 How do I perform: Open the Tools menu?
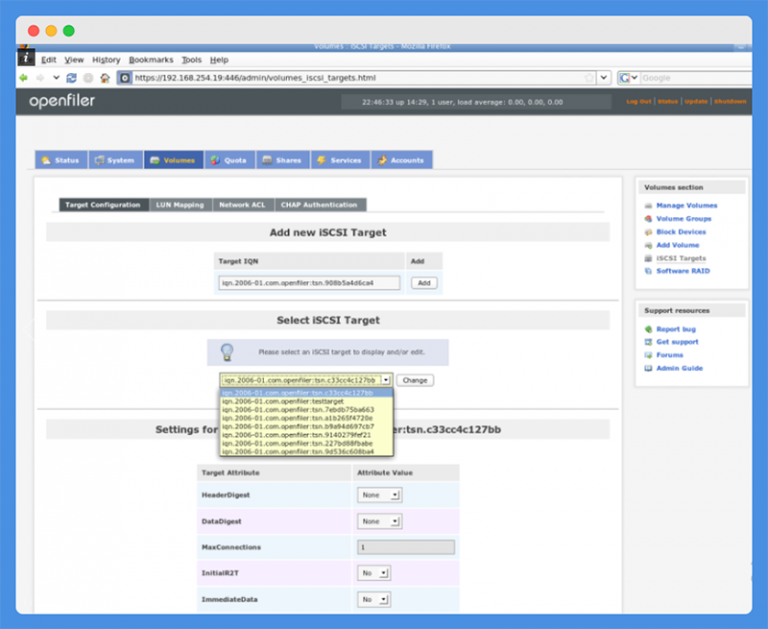pyautogui.click(x=192, y=60)
